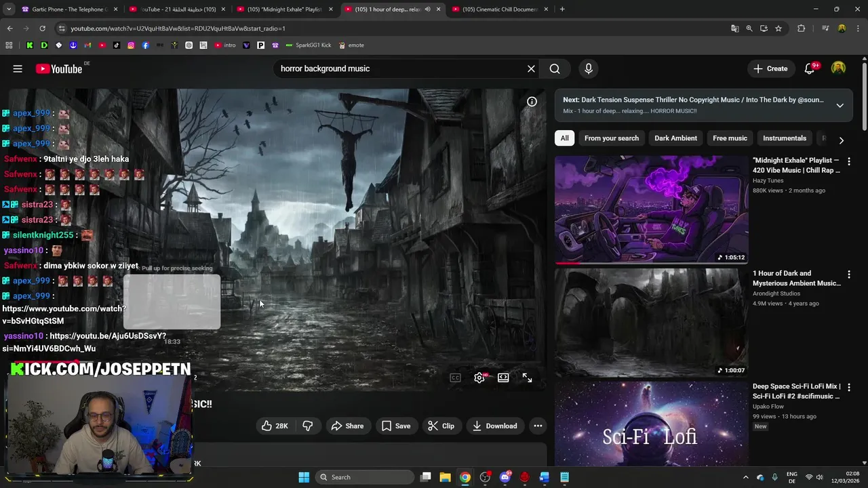
Task: Open the emote bookmark
Action: [351, 45]
